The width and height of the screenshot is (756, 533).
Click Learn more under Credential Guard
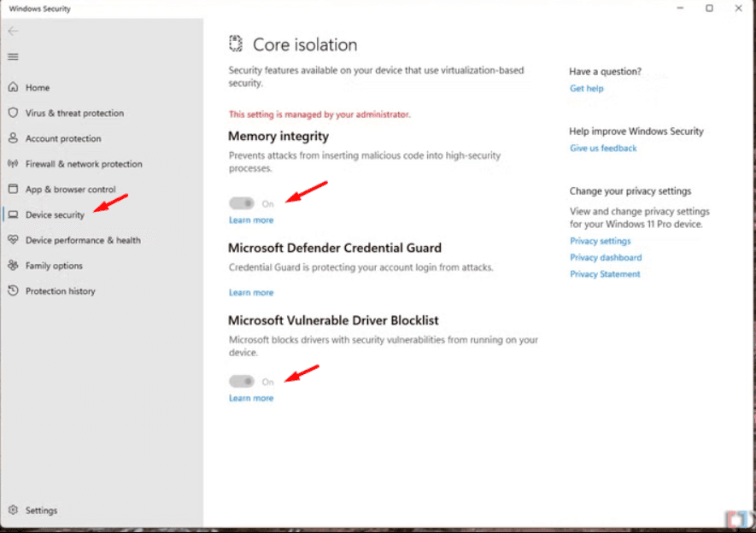click(x=251, y=292)
